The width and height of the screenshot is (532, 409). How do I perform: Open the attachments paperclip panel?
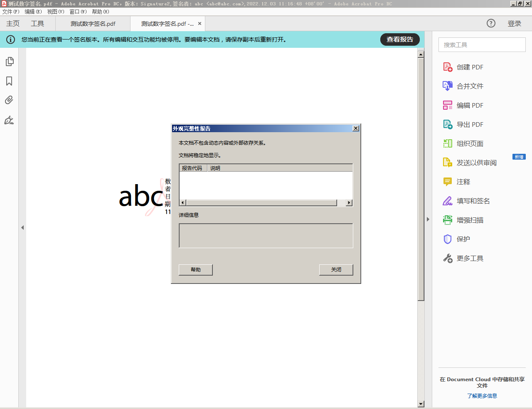9,100
